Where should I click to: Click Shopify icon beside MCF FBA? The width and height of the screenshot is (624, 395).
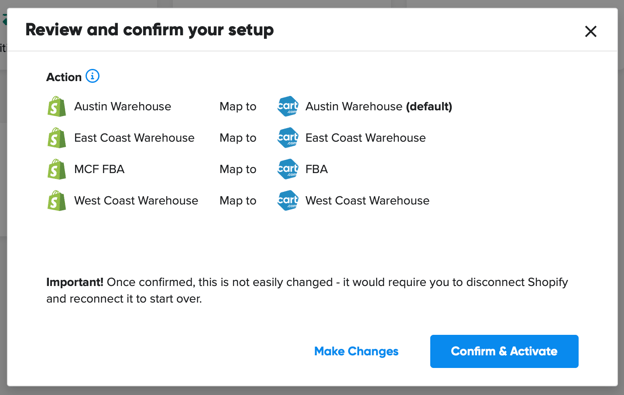coord(57,169)
